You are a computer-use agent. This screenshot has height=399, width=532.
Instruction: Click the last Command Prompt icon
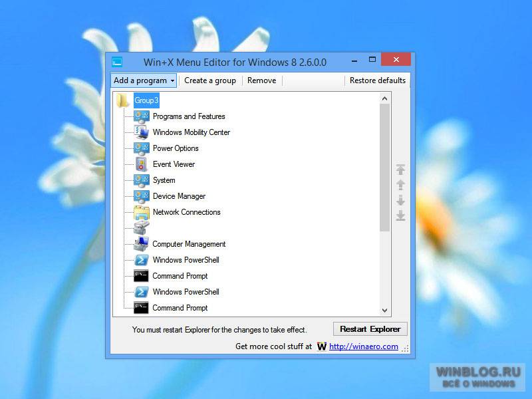(x=141, y=308)
